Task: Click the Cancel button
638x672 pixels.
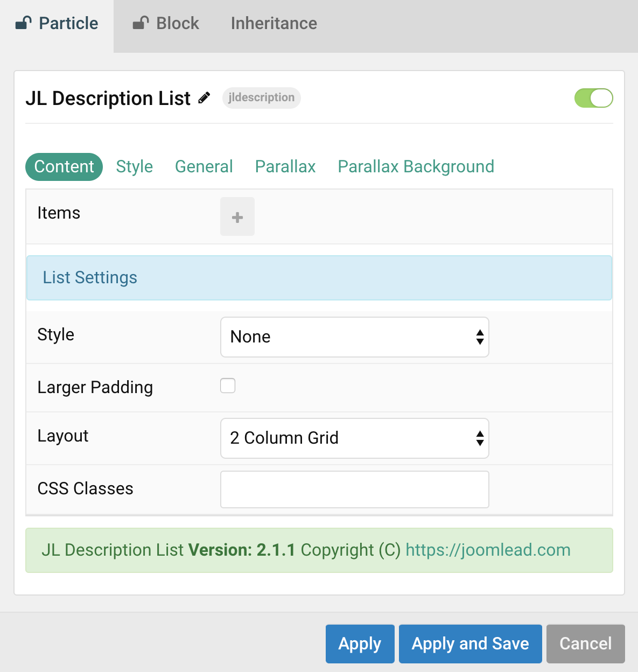Action: coord(585,643)
